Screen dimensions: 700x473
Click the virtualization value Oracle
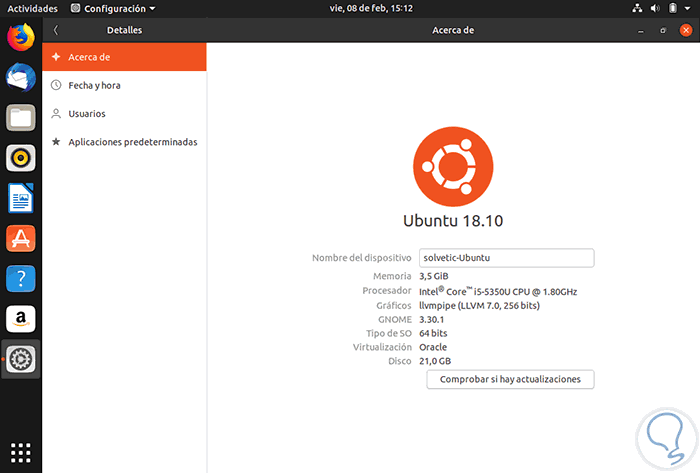pyautogui.click(x=433, y=347)
